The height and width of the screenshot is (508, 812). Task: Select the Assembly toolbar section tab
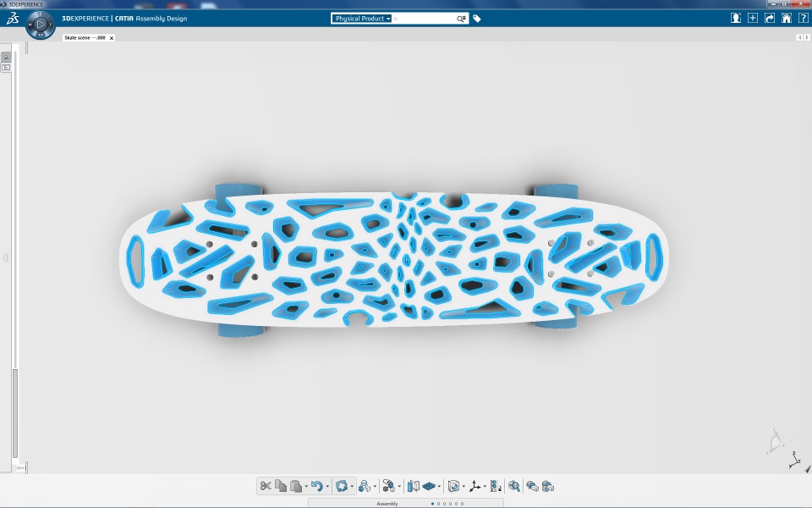(387, 504)
